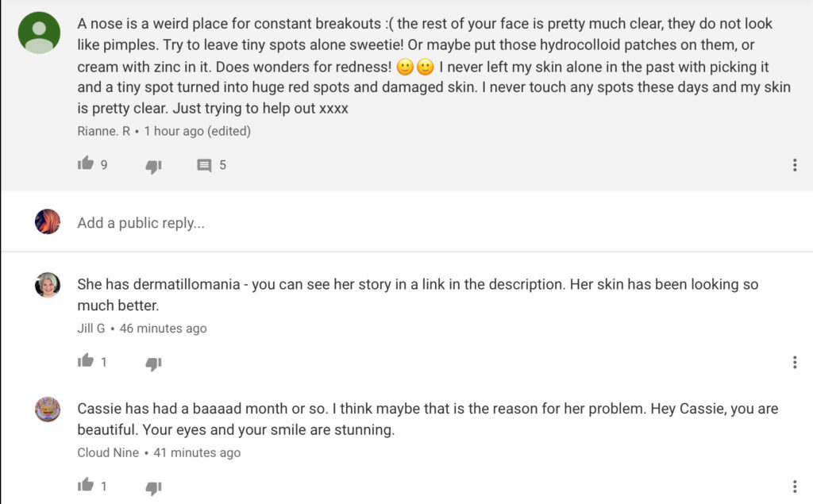Open more options for Cloud Nine's reply
The height and width of the screenshot is (504, 813).
pos(795,487)
